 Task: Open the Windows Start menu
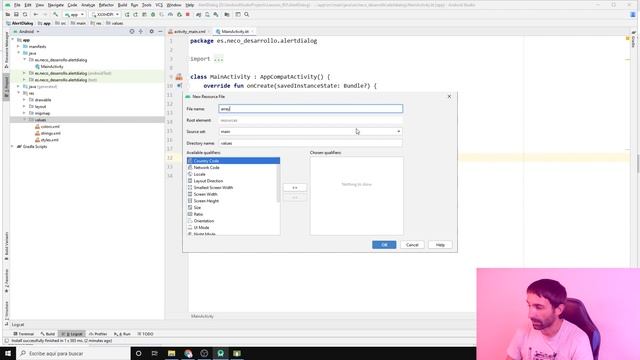click(x=8, y=353)
